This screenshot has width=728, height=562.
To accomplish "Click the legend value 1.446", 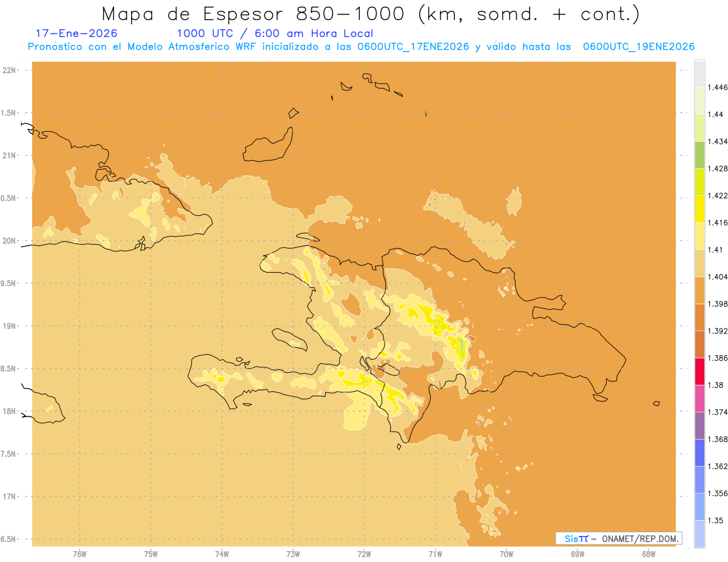I will [x=718, y=87].
